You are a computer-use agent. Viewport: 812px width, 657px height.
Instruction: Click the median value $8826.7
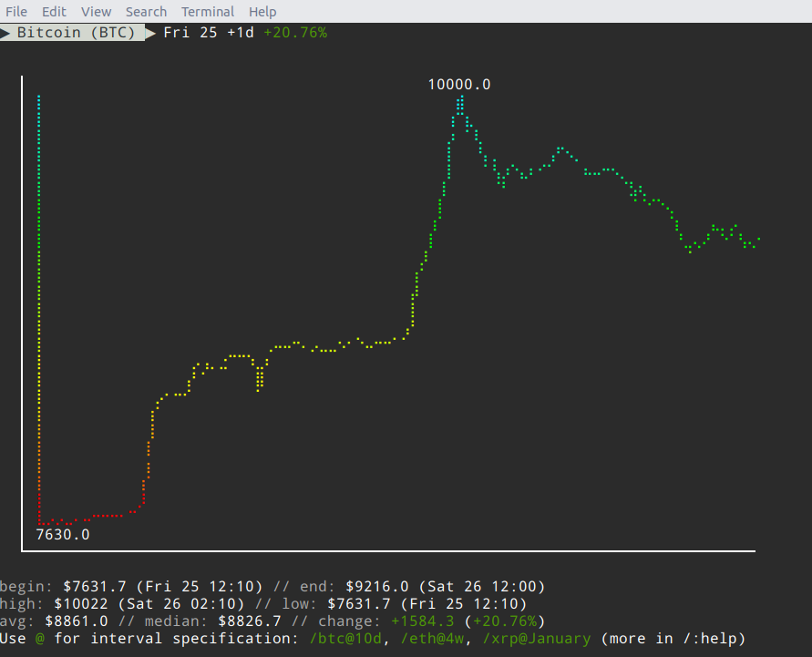(x=250, y=621)
